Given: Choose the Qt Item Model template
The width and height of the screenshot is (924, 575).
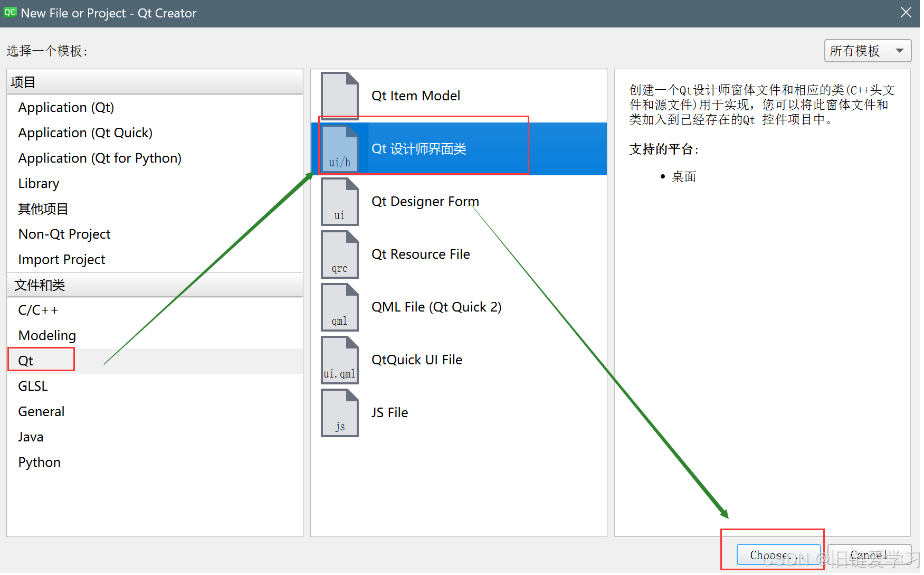Looking at the screenshot, I should tap(459, 96).
